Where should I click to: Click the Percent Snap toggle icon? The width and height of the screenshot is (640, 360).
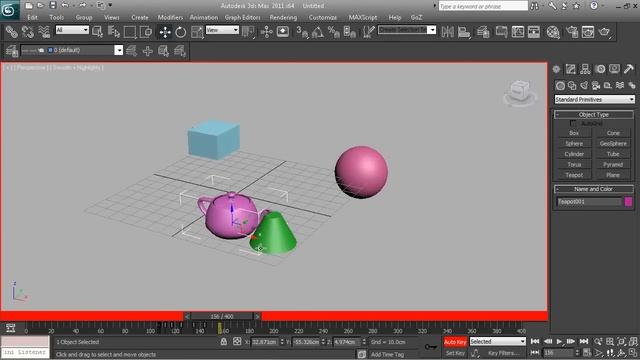click(x=333, y=31)
